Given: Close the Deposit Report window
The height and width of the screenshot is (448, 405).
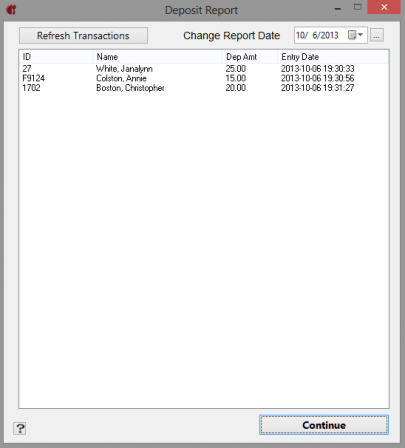Looking at the screenshot, I should (x=384, y=7).
